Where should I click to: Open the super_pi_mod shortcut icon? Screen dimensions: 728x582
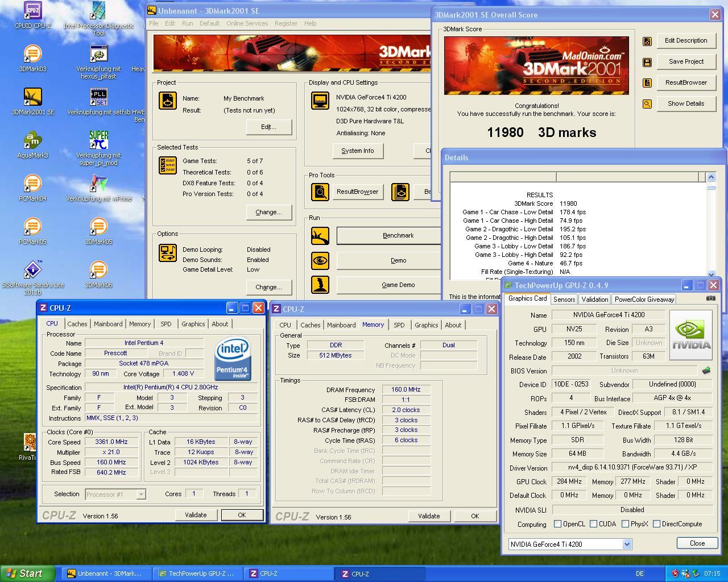[x=98, y=140]
